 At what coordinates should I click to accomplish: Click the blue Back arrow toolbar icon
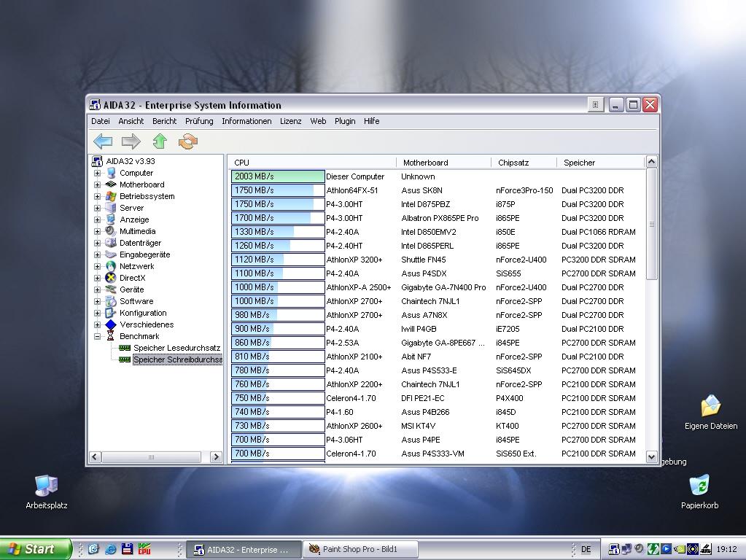[x=103, y=141]
